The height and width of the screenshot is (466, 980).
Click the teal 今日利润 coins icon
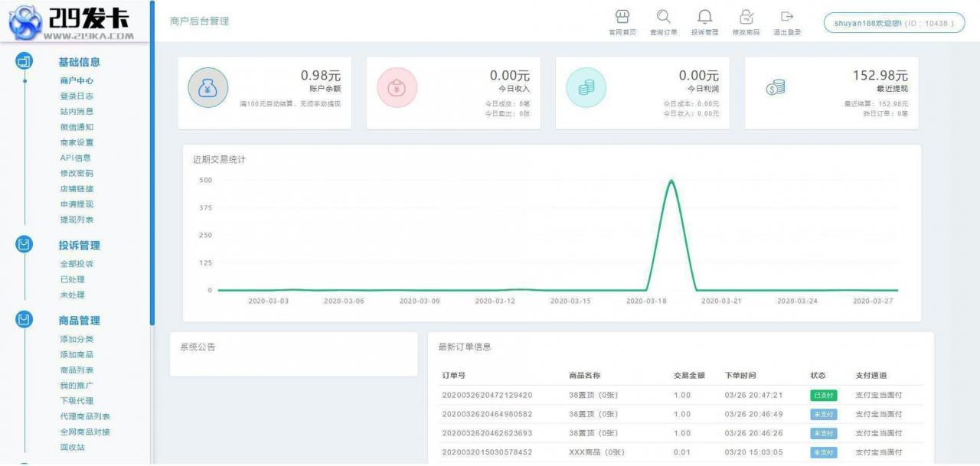coord(586,88)
